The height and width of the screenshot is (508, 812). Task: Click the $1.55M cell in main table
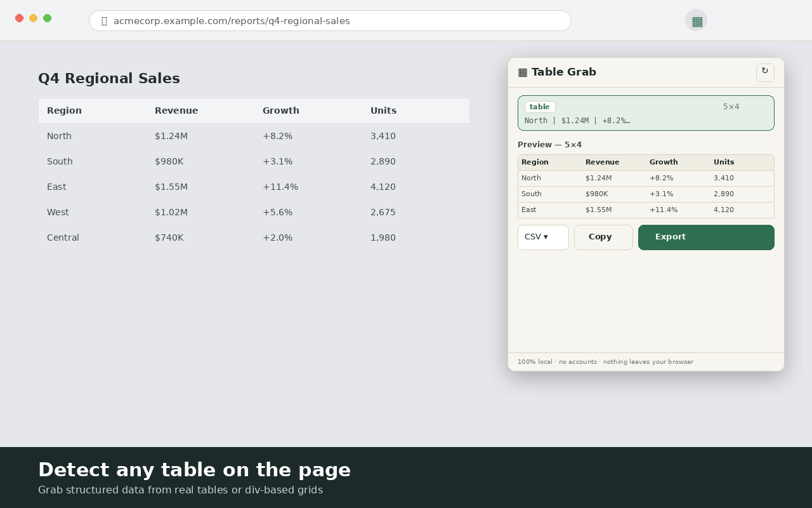tap(171, 187)
